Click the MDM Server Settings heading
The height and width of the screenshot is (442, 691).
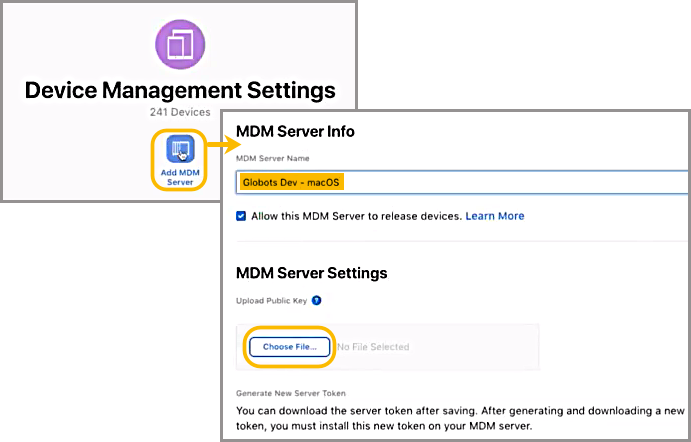click(x=311, y=272)
